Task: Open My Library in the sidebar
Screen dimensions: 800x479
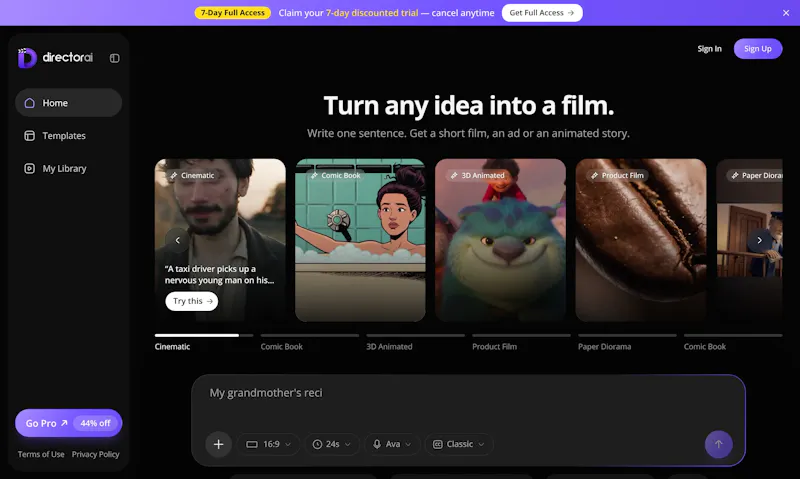Action: coord(68,168)
